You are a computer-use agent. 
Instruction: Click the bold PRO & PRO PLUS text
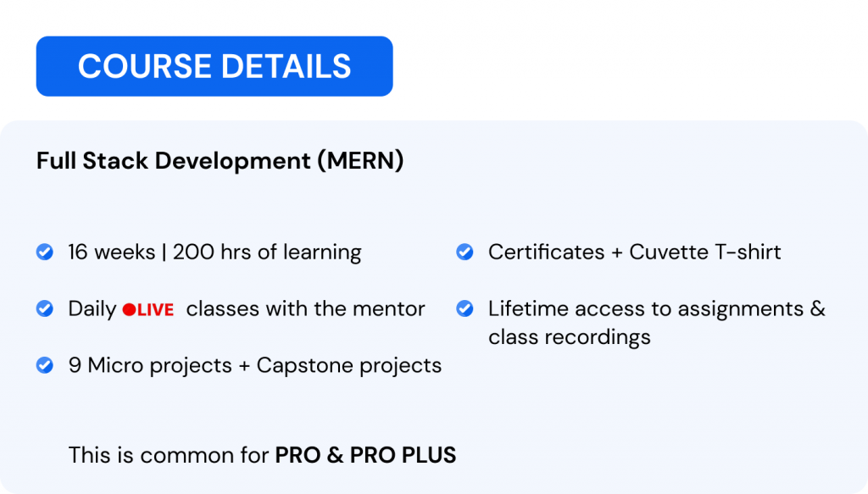pos(365,455)
